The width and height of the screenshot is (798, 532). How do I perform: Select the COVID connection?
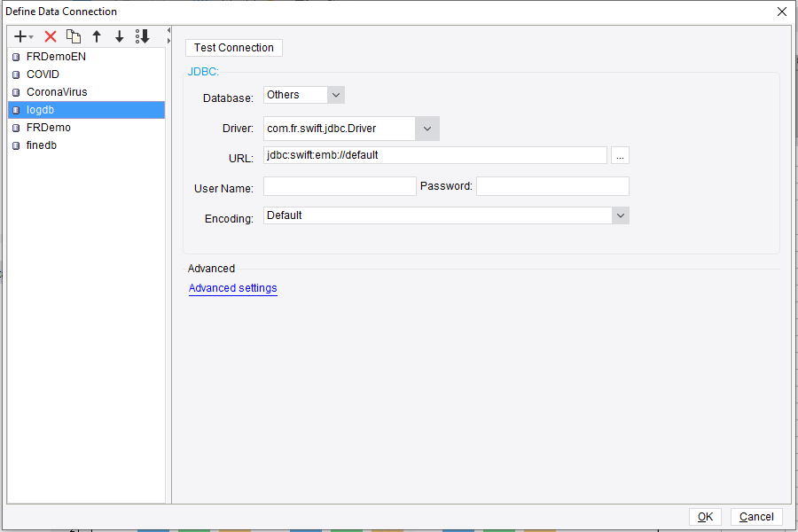[86, 74]
